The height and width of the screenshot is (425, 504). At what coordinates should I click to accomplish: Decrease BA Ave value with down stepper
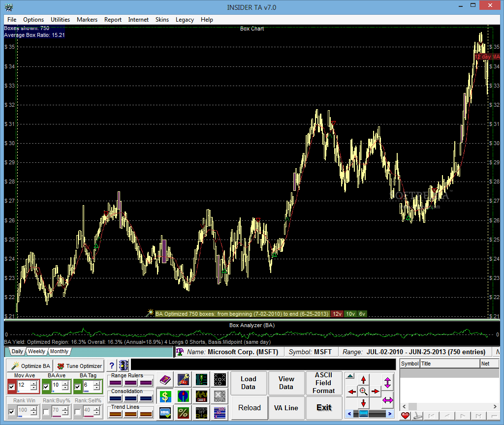[x=65, y=388]
